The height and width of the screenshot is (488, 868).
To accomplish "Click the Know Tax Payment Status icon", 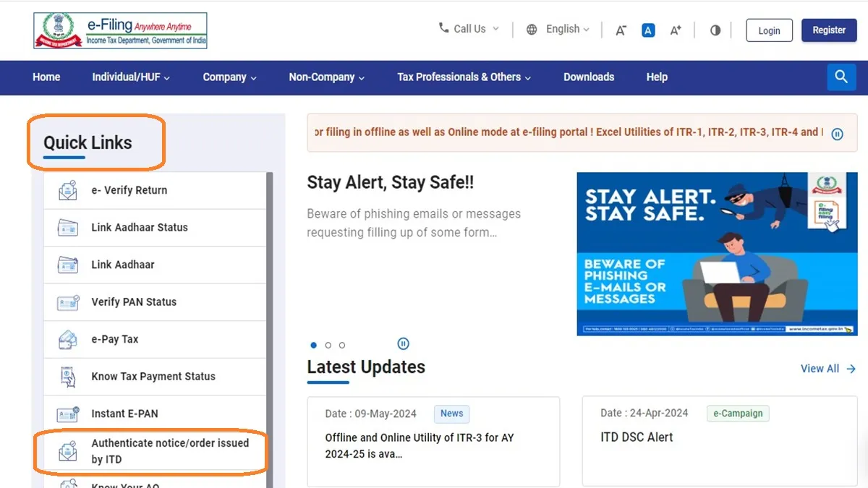I will 67,377.
